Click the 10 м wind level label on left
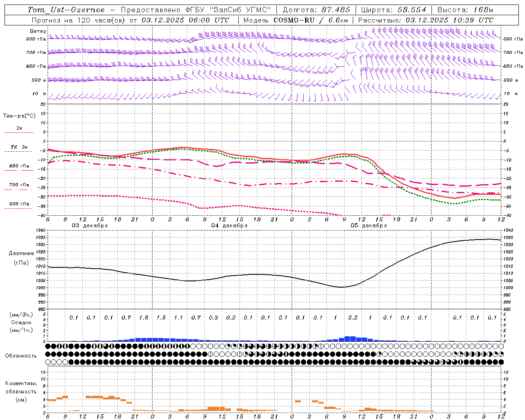 (x=39, y=94)
